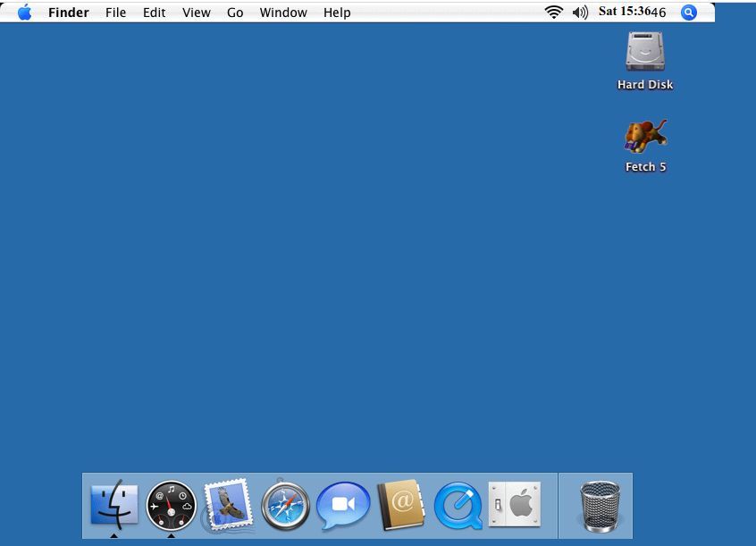Screen dimensions: 756x546
Task: Open the Finder application menu
Action: (x=69, y=13)
